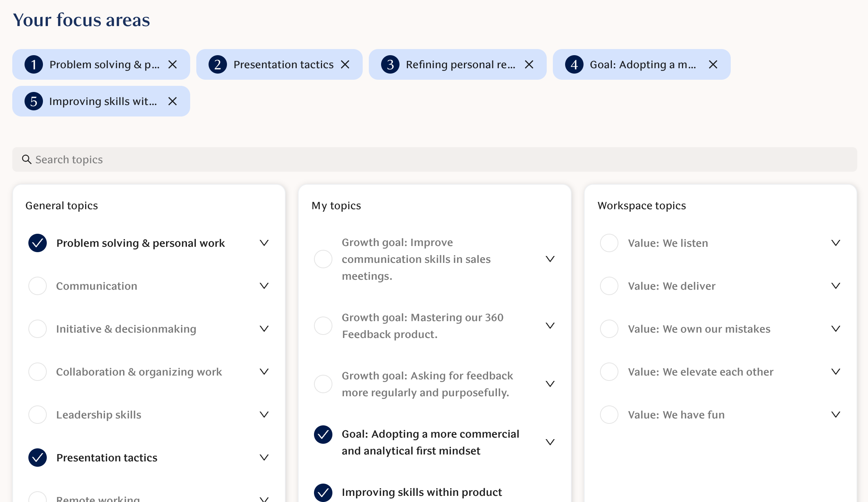868x502 pixels.
Task: Click the 'Collaboration & organizing work' label
Action: pyautogui.click(x=139, y=372)
